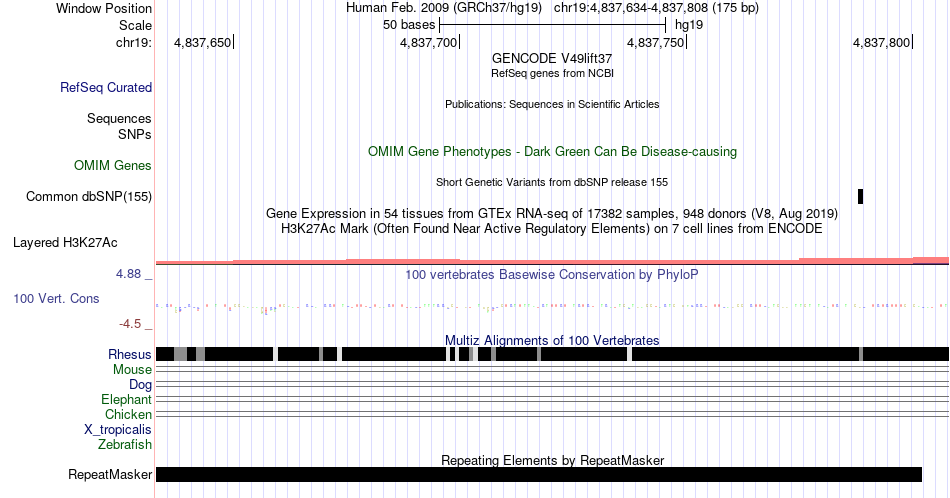Click the GENCODE V49lift37 track title
This screenshot has width=950, height=498.
pos(552,58)
